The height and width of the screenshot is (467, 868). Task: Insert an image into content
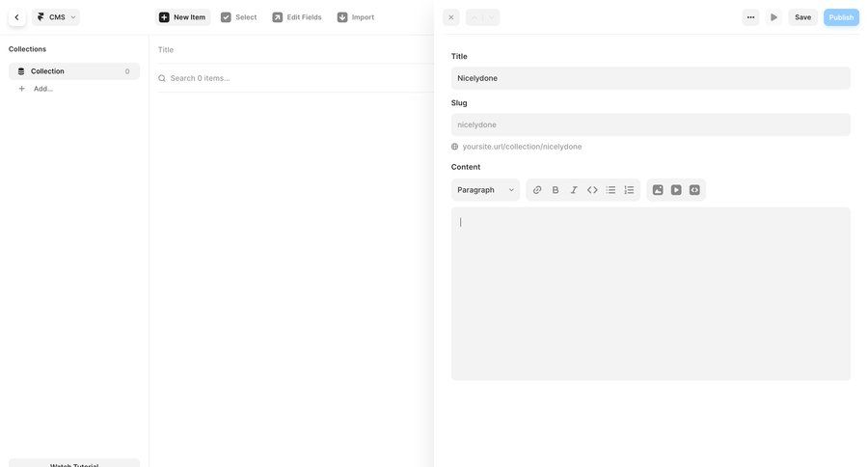coord(658,190)
